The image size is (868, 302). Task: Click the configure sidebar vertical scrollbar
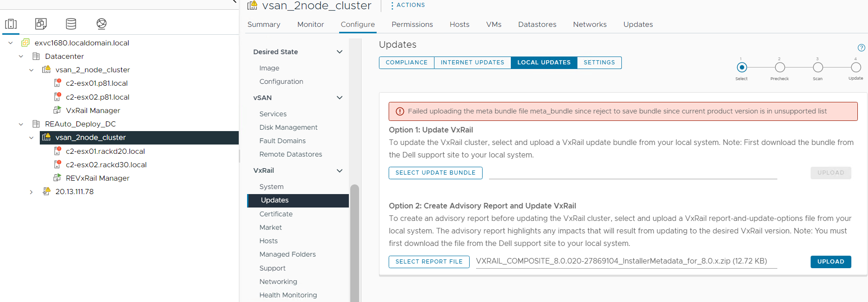click(x=354, y=243)
